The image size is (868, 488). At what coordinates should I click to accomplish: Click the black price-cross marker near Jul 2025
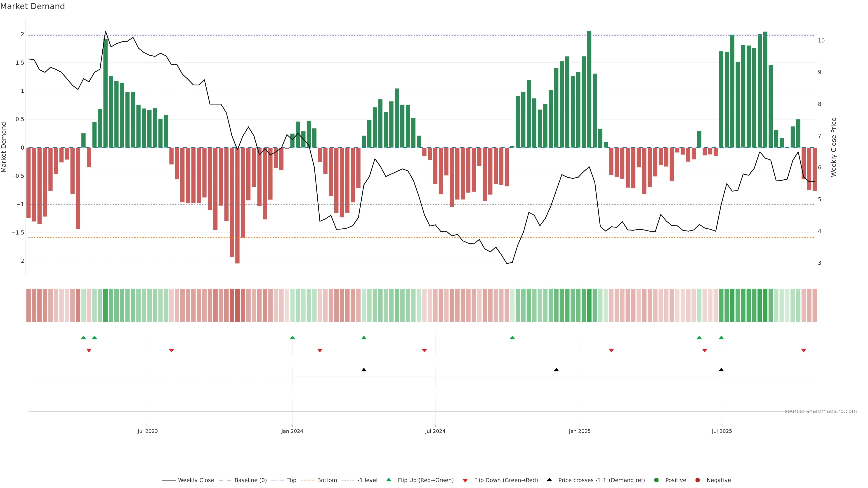click(x=721, y=370)
